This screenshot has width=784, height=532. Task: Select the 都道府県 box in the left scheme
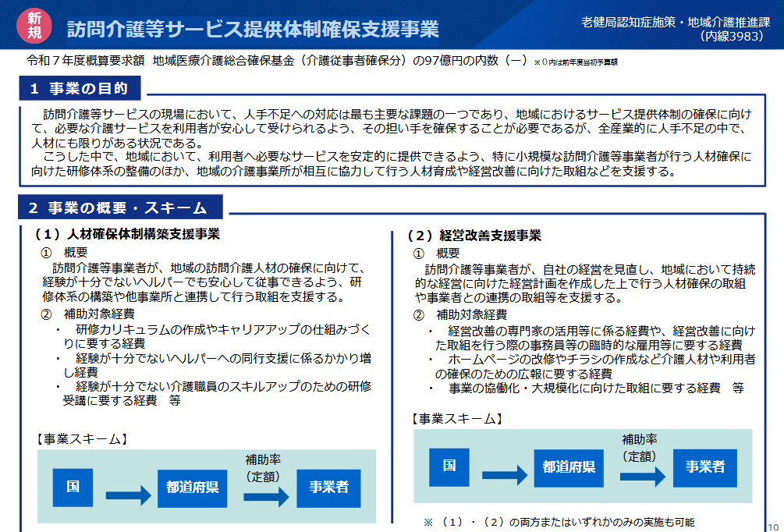click(191, 488)
